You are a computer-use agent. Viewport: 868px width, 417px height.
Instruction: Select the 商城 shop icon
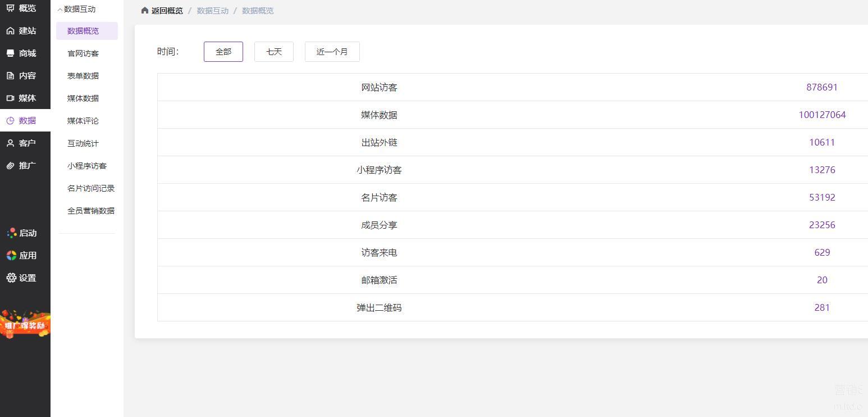point(10,53)
